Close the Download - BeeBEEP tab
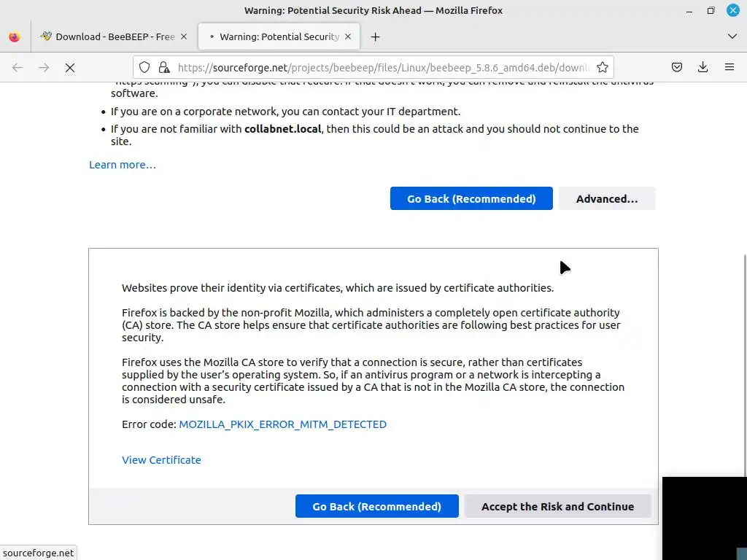Viewport: 747px width, 560px height. [184, 36]
